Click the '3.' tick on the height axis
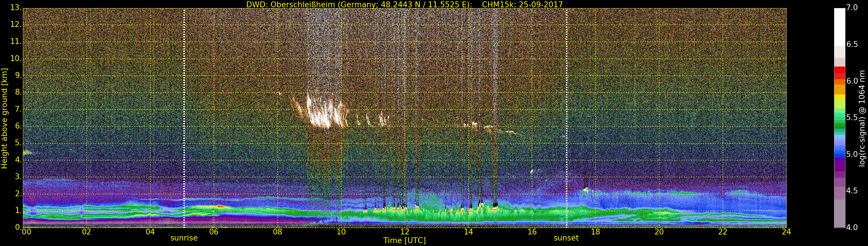This screenshot has width=868, height=246. pos(18,177)
